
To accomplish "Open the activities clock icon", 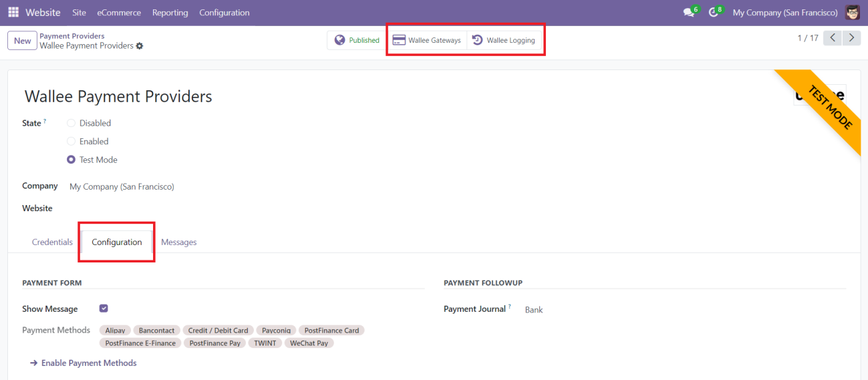I will pos(714,13).
